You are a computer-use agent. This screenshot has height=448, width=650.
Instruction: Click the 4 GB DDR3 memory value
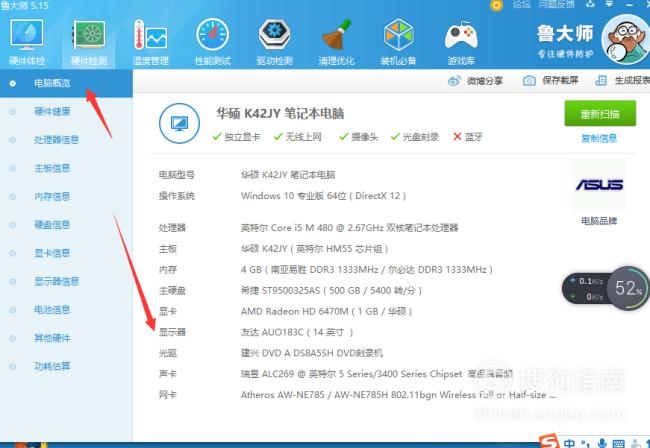point(367,270)
